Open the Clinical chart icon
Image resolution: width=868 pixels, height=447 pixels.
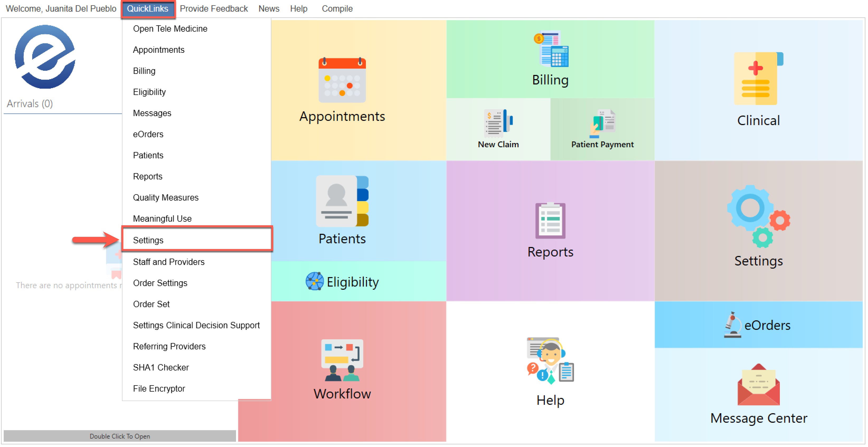coord(758,79)
